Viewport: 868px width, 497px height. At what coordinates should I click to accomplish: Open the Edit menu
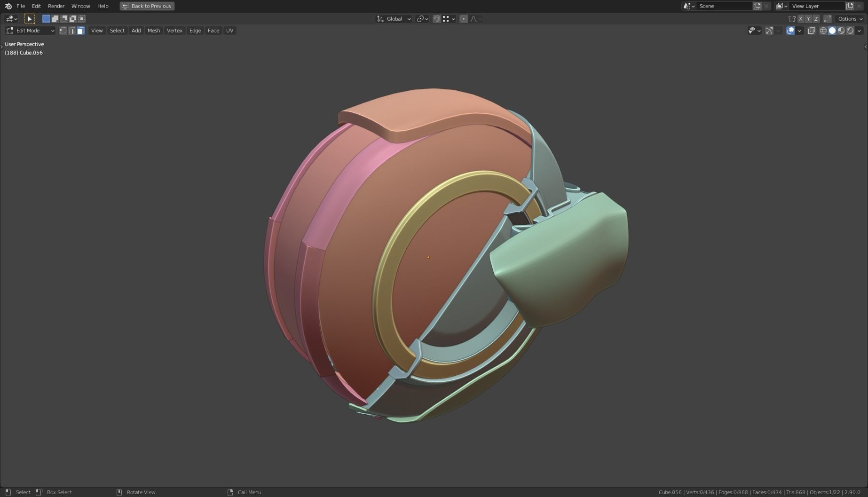pos(36,6)
